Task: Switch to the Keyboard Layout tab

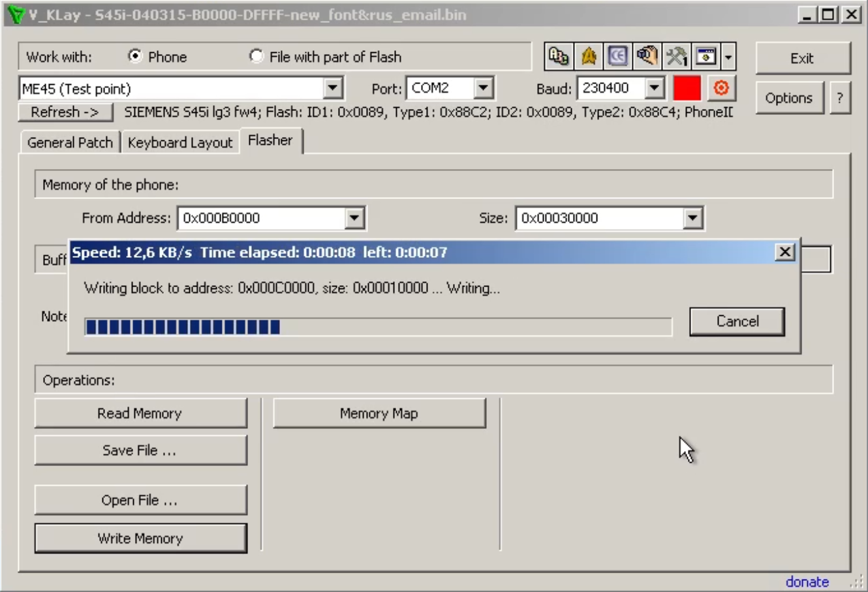Action: (180, 142)
